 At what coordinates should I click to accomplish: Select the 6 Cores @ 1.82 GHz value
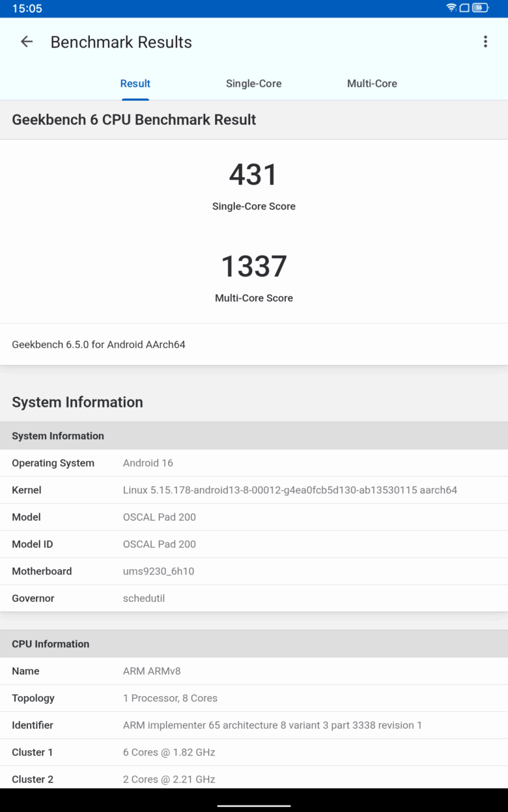click(x=169, y=752)
